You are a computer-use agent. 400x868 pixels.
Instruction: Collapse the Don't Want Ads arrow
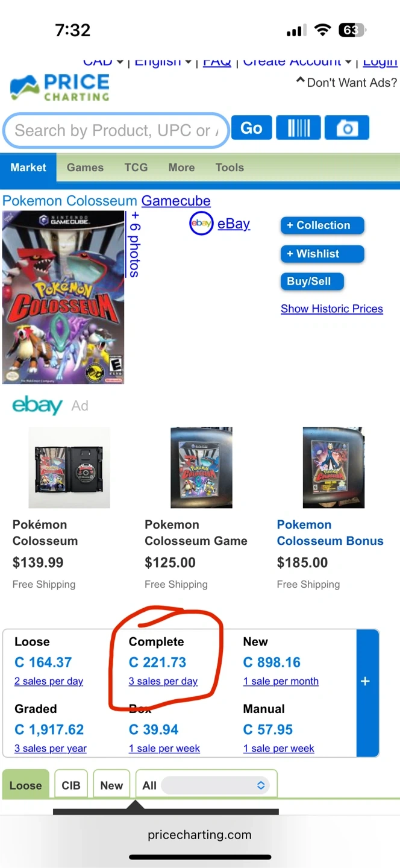[300, 81]
